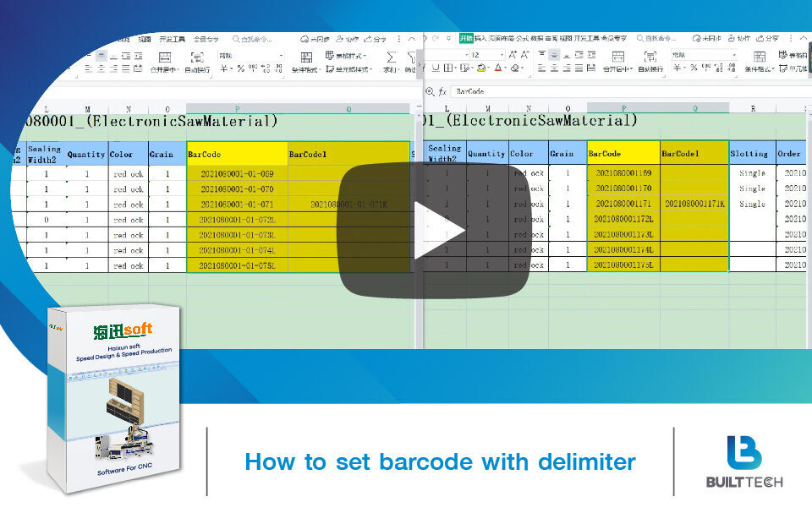Collapse the ribbon in right spreadsheet
The width and height of the screenshot is (812, 513).
(804, 38)
